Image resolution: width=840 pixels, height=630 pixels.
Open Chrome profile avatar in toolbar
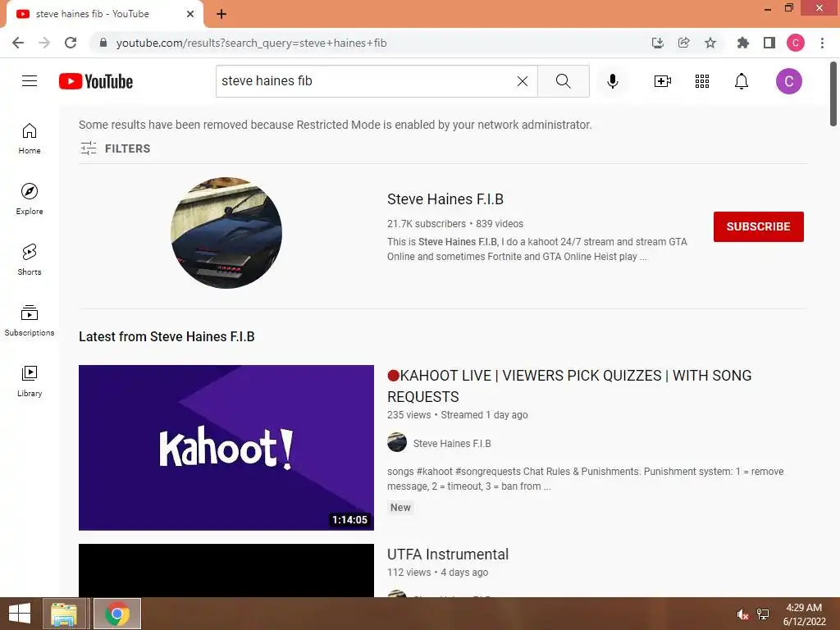pos(795,43)
